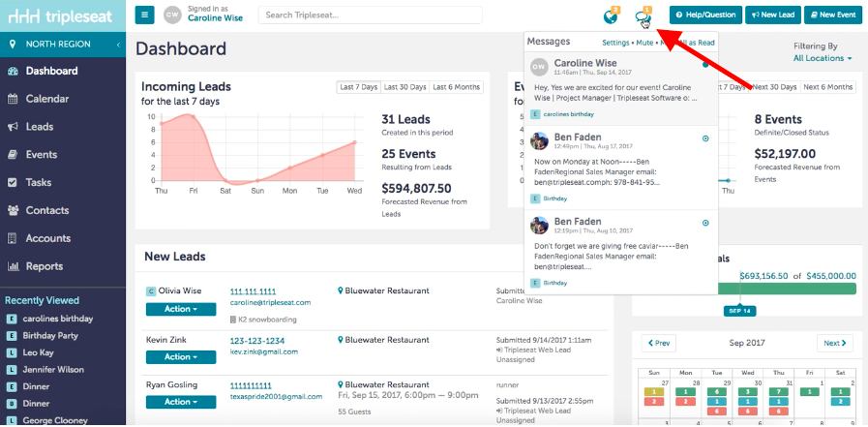This screenshot has width=868, height=427.
Task: Switch to Next 6 Months tab
Action: pyautogui.click(x=827, y=87)
